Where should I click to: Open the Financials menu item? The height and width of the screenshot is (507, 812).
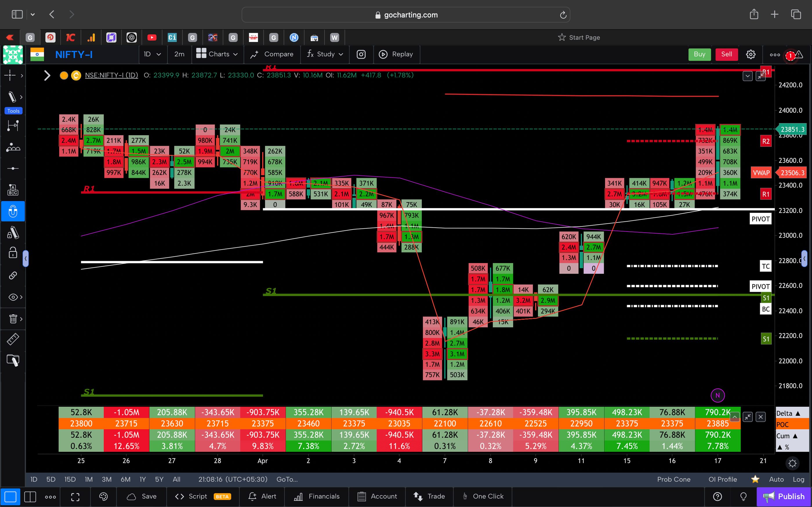pyautogui.click(x=316, y=497)
